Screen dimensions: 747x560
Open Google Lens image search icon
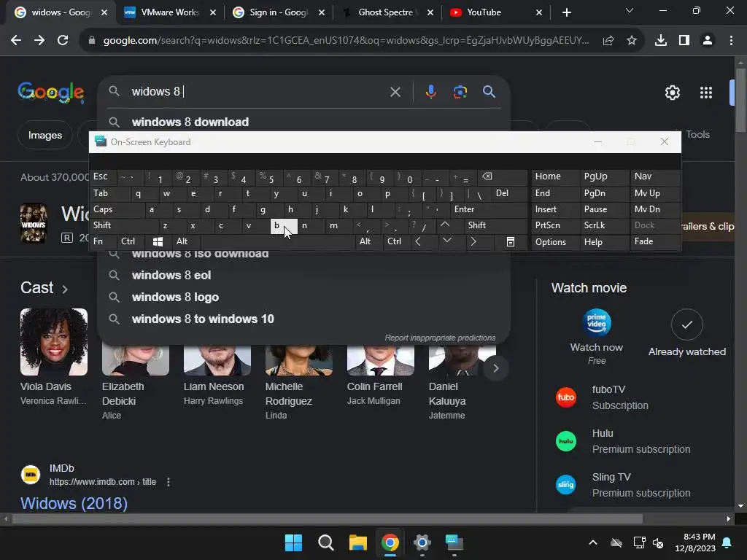click(x=460, y=91)
